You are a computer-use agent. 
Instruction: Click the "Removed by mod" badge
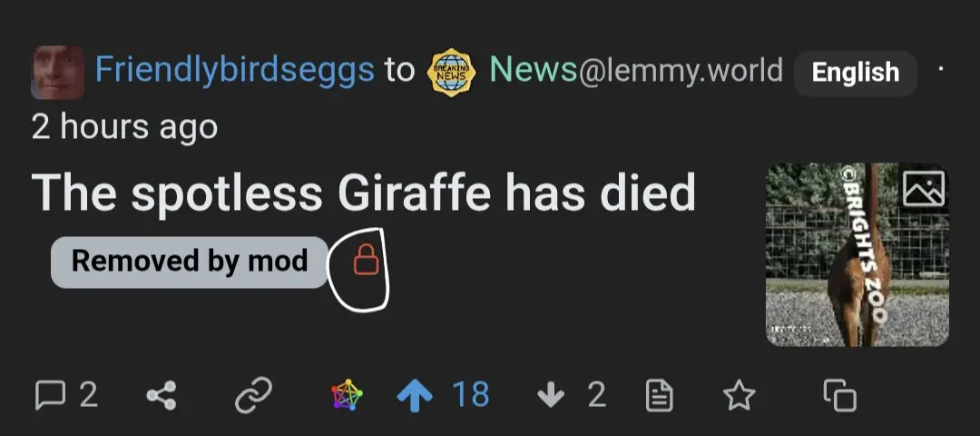pos(189,262)
